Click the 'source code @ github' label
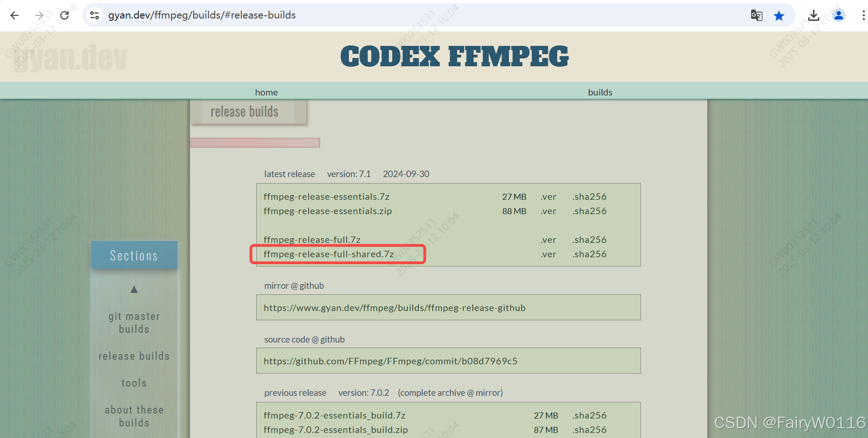The image size is (868, 438). 304,340
